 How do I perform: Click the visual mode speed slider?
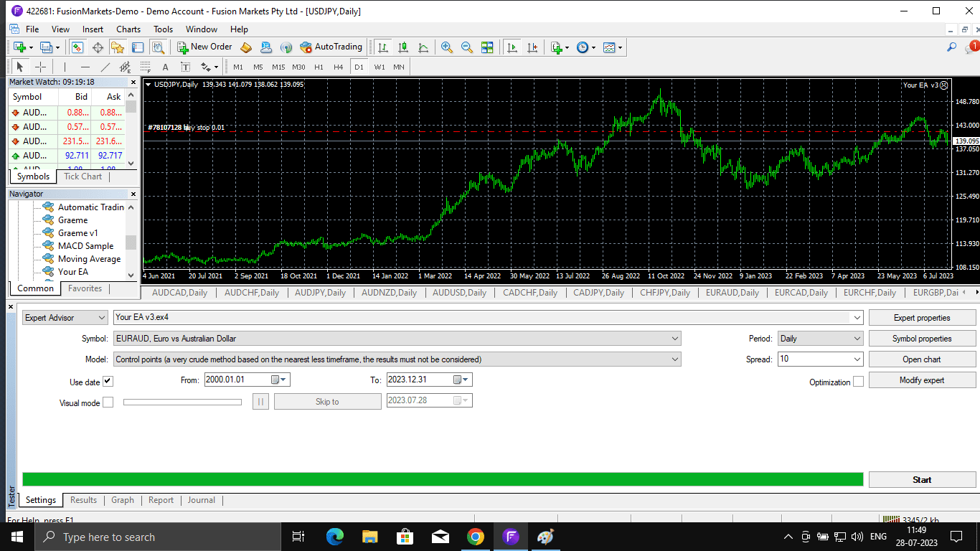pyautogui.click(x=182, y=402)
